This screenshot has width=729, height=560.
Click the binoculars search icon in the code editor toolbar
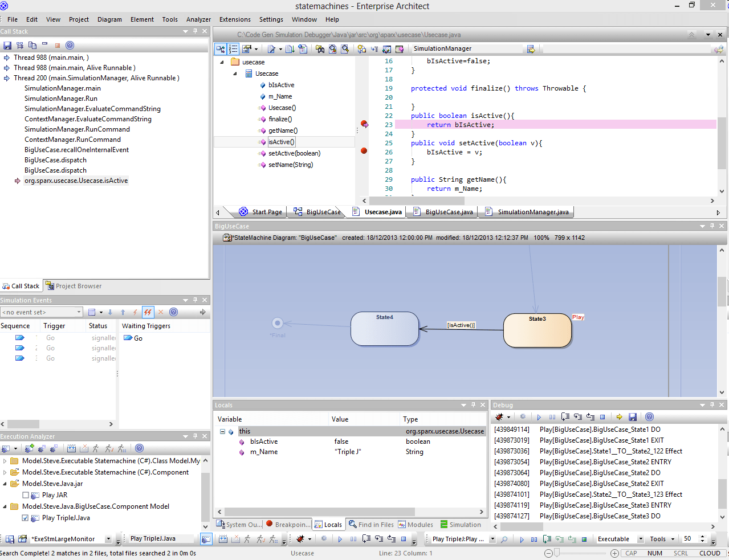click(321, 49)
